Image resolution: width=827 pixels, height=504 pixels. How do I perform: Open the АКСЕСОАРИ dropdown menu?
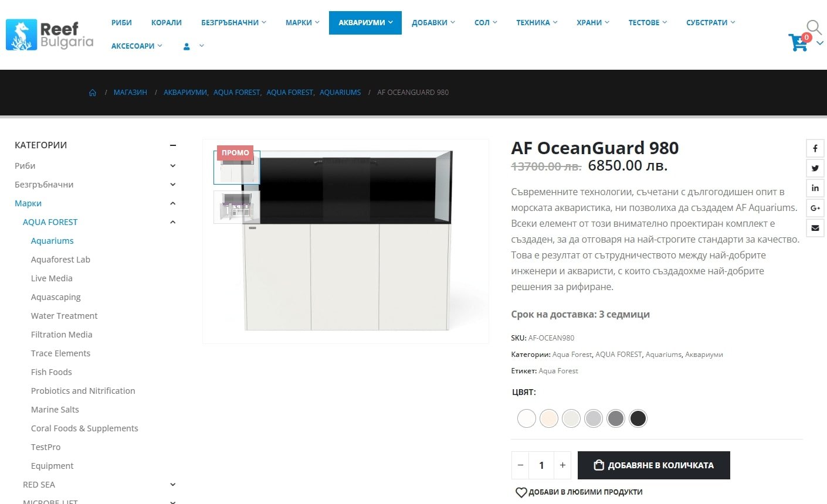tap(137, 46)
